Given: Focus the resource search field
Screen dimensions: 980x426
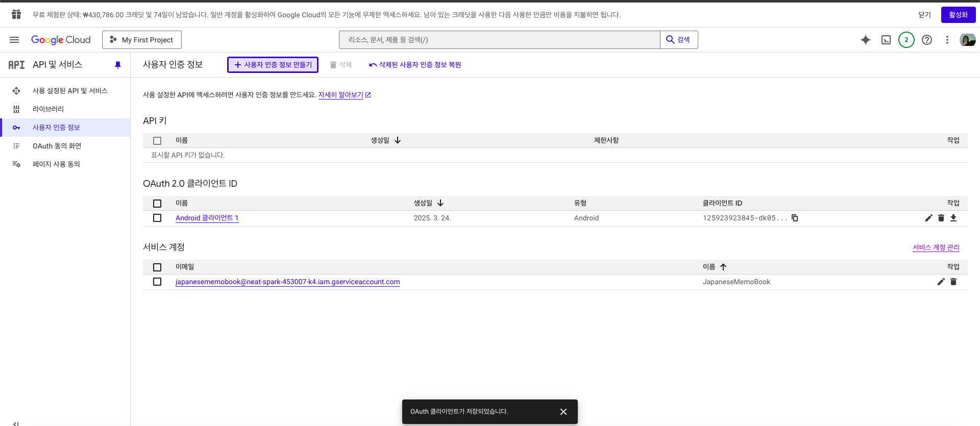Looking at the screenshot, I should (499, 40).
